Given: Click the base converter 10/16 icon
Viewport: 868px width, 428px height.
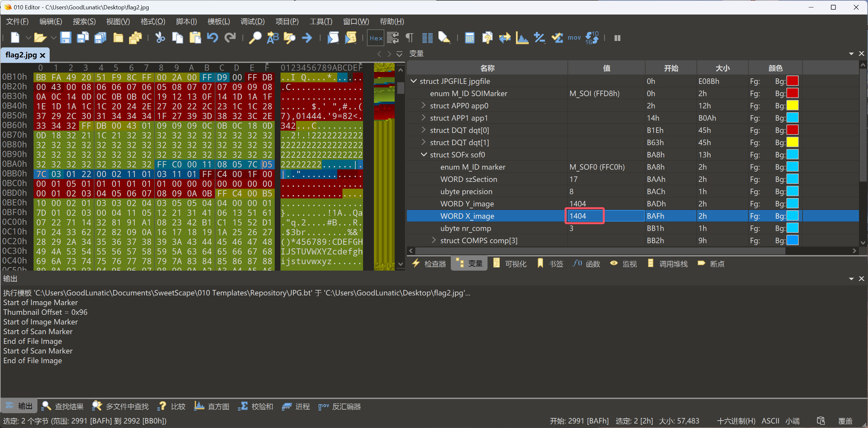Looking at the screenshot, I should (x=592, y=38).
